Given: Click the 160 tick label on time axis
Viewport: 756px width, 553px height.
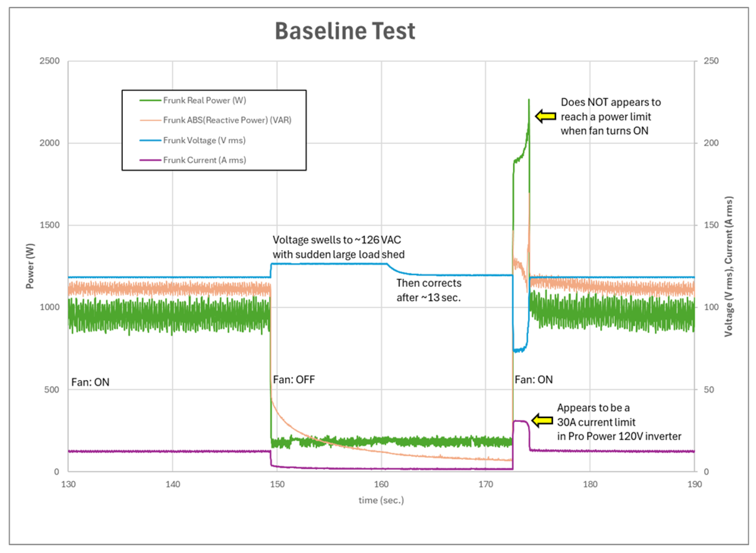Looking at the screenshot, I should (381, 484).
